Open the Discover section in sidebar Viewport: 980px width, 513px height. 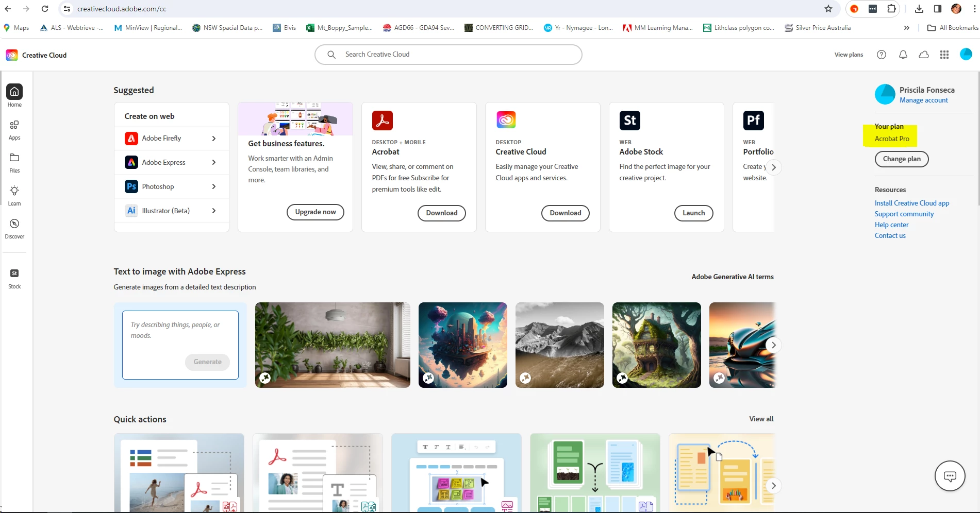pyautogui.click(x=14, y=229)
